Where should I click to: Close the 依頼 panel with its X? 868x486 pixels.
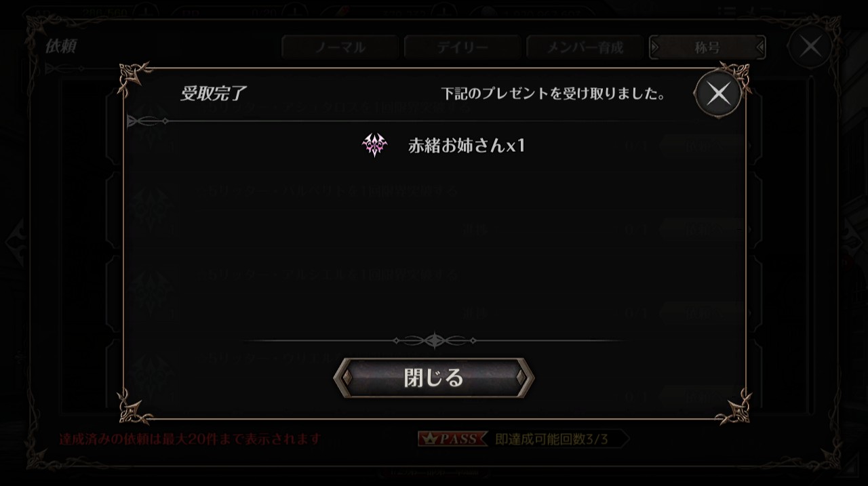810,47
